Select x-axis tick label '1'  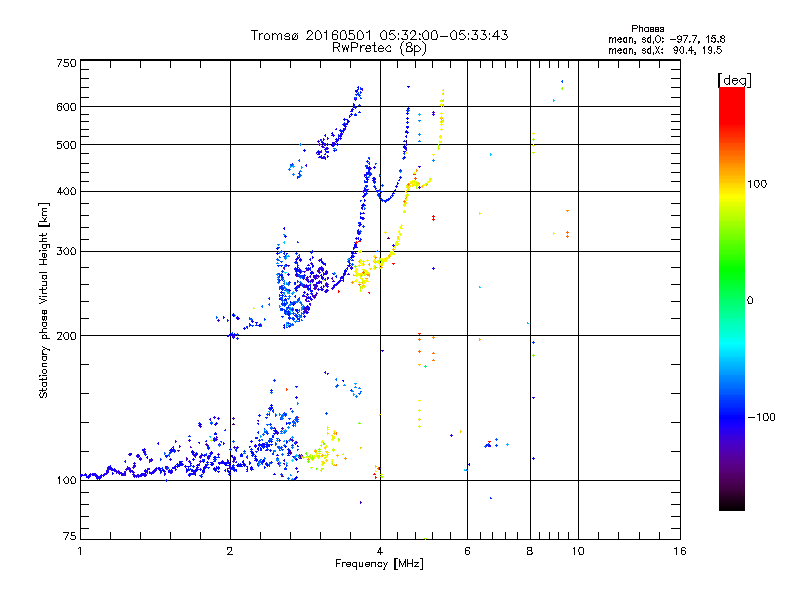click(80, 551)
